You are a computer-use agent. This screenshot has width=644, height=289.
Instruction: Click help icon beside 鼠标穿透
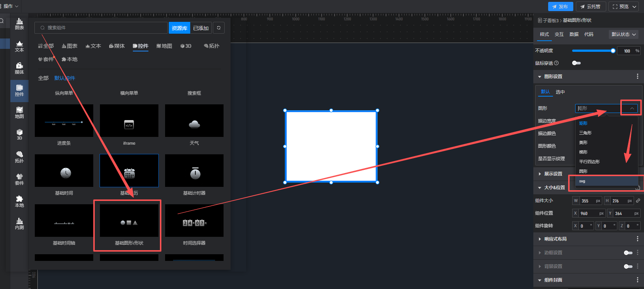556,63
